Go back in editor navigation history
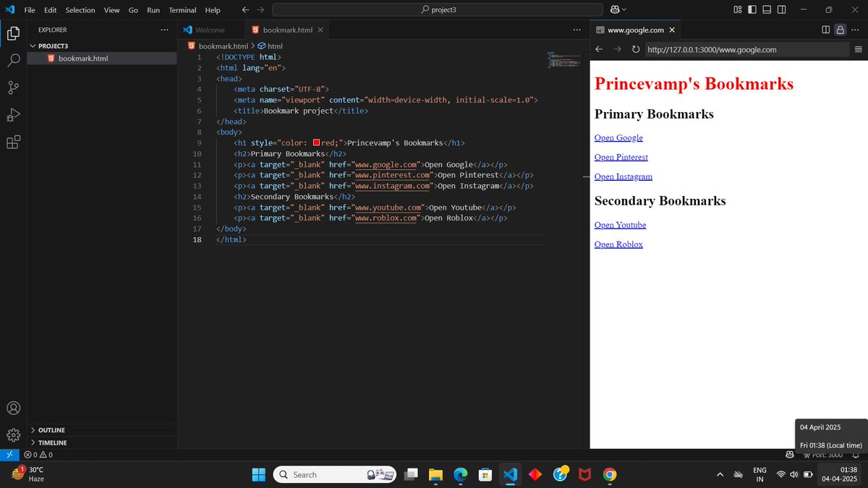The image size is (868, 488). [245, 10]
